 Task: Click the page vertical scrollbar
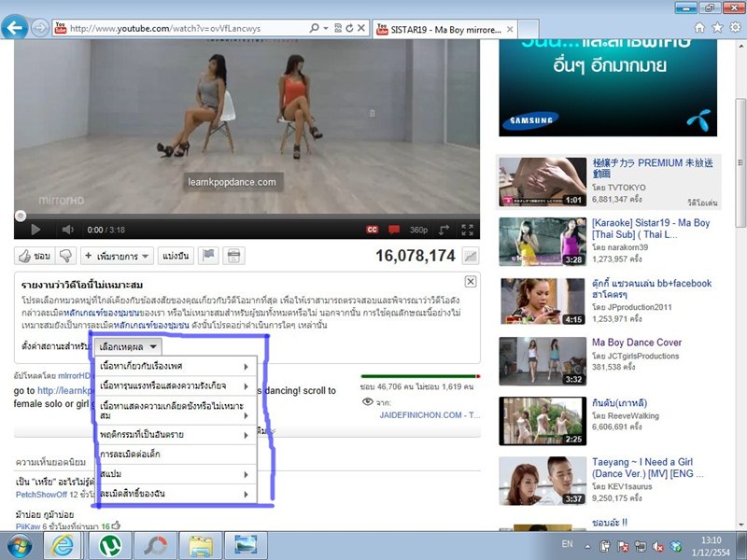coord(740,161)
